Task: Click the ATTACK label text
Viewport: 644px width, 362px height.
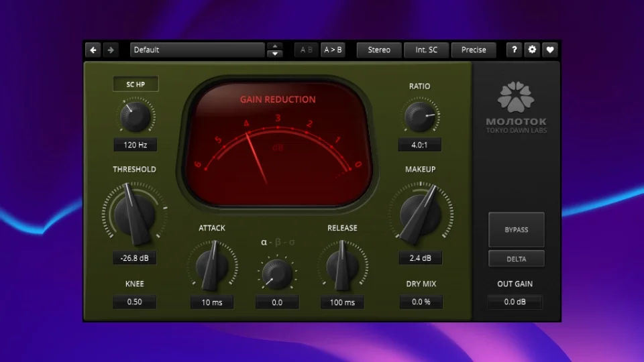Action: coord(212,228)
